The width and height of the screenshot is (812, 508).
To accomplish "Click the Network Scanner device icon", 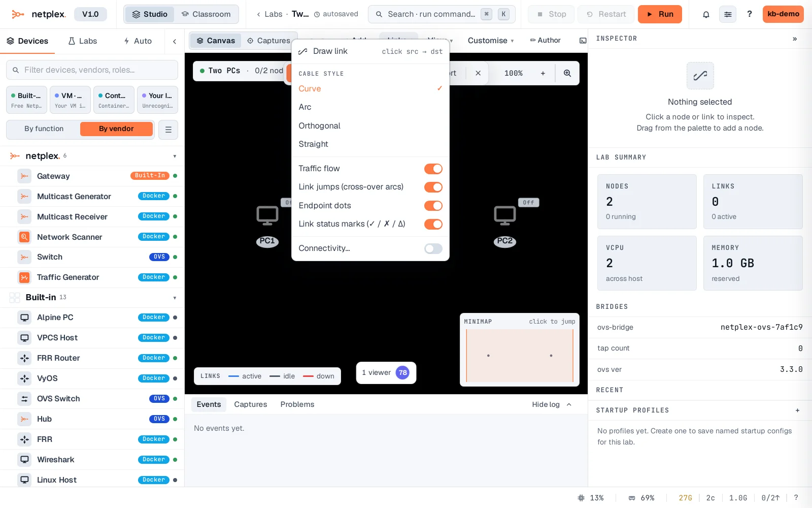I will (x=24, y=237).
